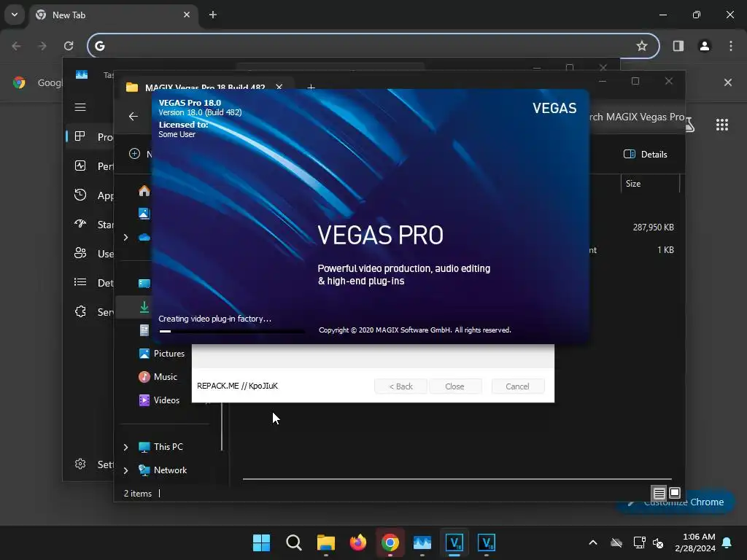Go back in File Explorer

click(133, 116)
